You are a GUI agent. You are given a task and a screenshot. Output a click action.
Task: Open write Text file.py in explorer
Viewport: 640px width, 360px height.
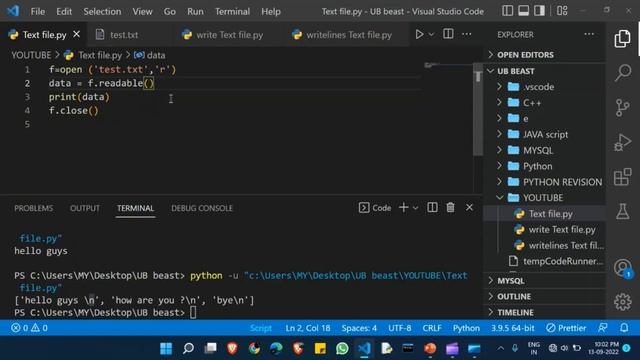pyautogui.click(x=562, y=229)
